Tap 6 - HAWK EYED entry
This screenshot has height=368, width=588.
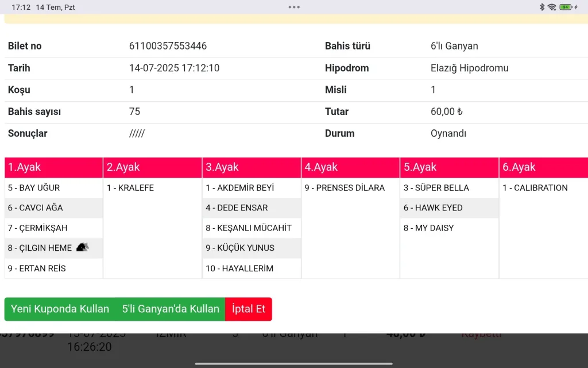[433, 208]
